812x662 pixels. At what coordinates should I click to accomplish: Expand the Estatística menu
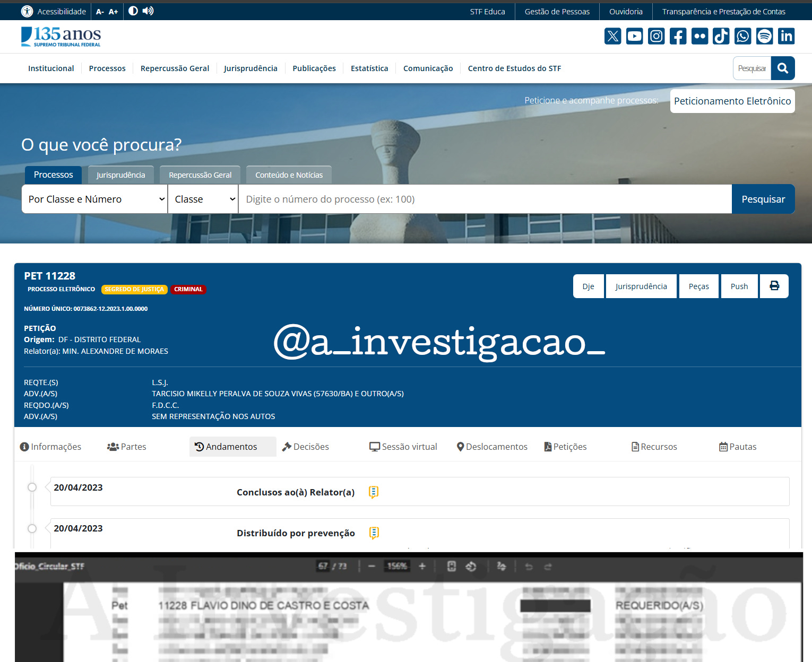point(369,68)
